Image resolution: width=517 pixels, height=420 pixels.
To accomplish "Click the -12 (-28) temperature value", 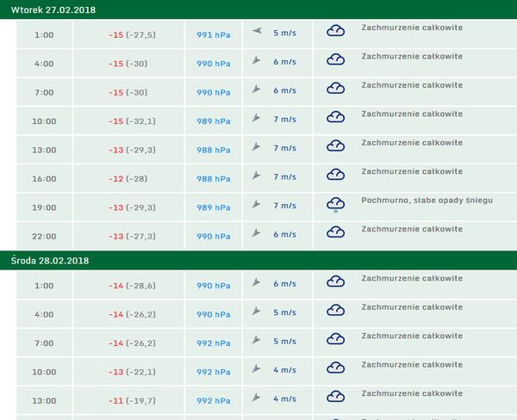I will (128, 179).
